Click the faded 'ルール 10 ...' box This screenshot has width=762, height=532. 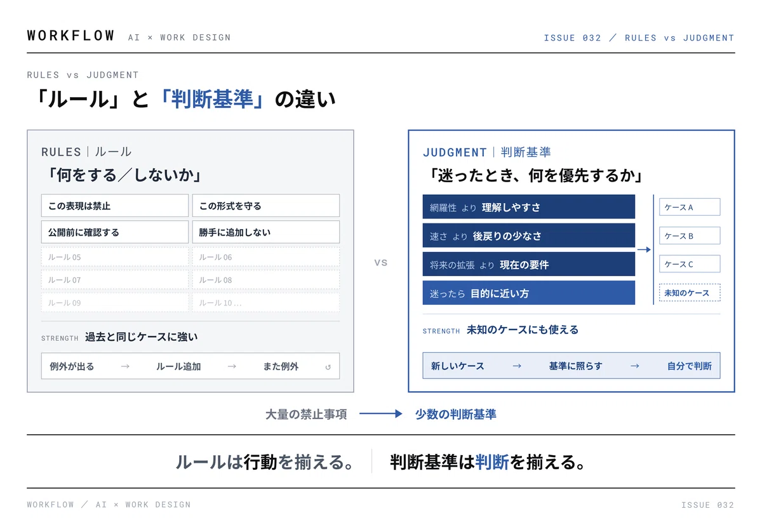click(x=266, y=303)
